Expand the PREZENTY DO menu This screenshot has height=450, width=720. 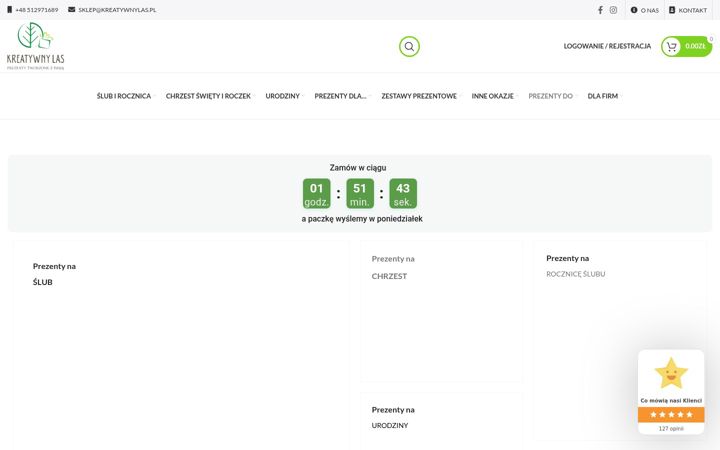(x=551, y=96)
